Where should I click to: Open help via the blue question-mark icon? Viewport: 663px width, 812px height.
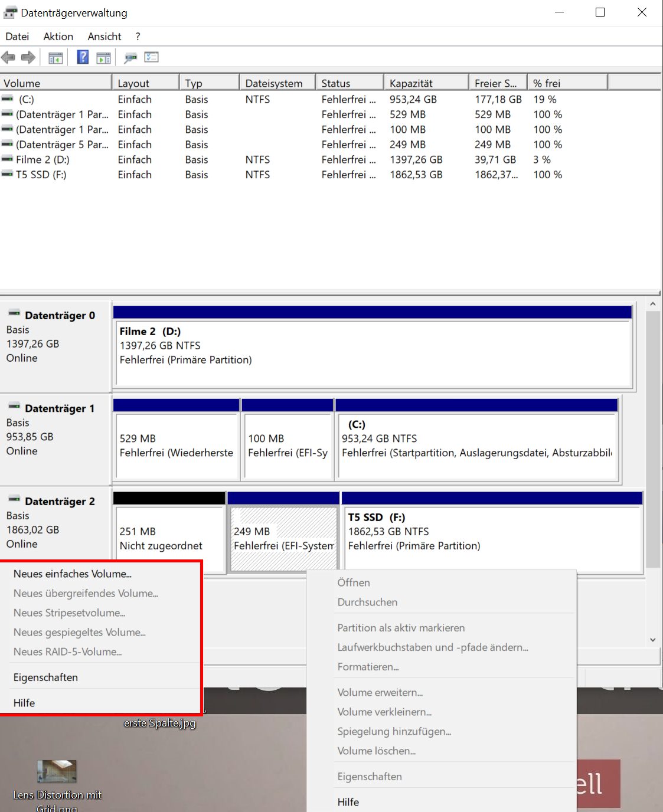coord(83,57)
